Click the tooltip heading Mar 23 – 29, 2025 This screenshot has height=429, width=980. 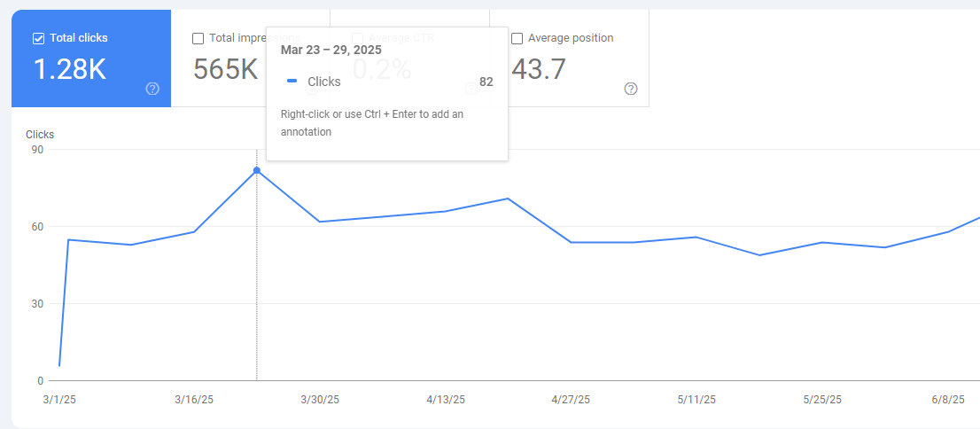(331, 50)
